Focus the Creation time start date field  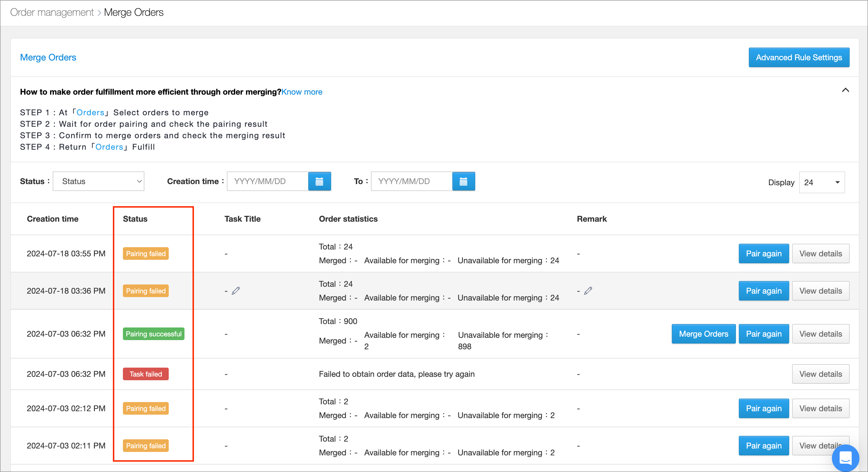[268, 181]
